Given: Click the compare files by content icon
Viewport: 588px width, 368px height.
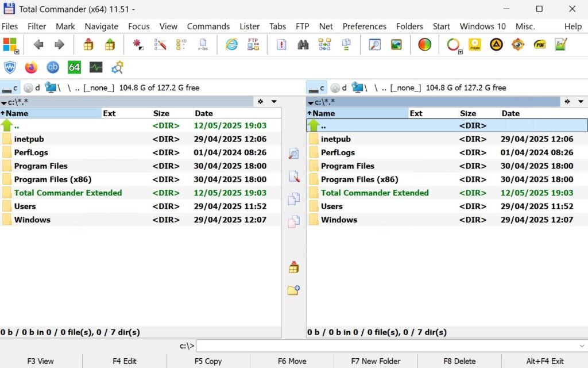Looking at the screenshot, I should coord(346,44).
